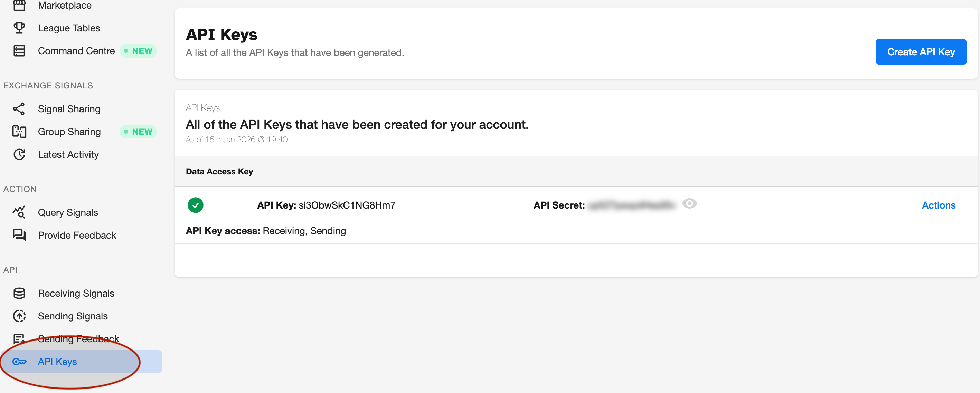980x393 pixels.
Task: Click the NEW badge beside Command Centre
Action: pyautogui.click(x=139, y=51)
